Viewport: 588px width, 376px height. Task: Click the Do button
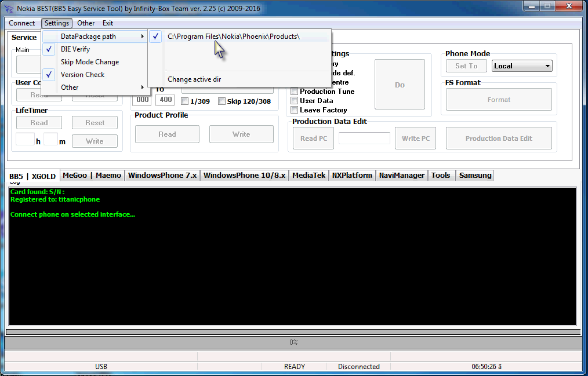(x=400, y=85)
